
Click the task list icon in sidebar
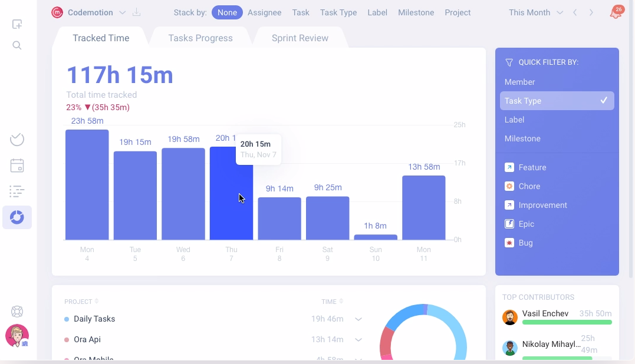point(17,191)
